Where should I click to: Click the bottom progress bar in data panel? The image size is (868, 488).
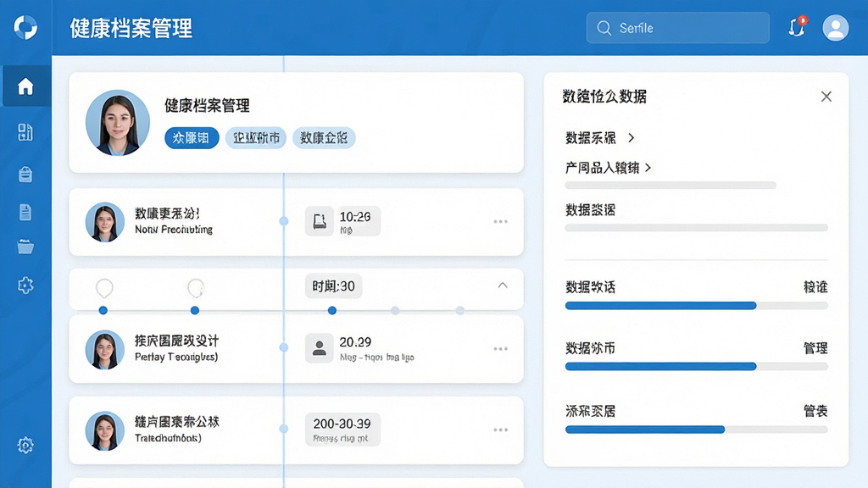coord(697,430)
